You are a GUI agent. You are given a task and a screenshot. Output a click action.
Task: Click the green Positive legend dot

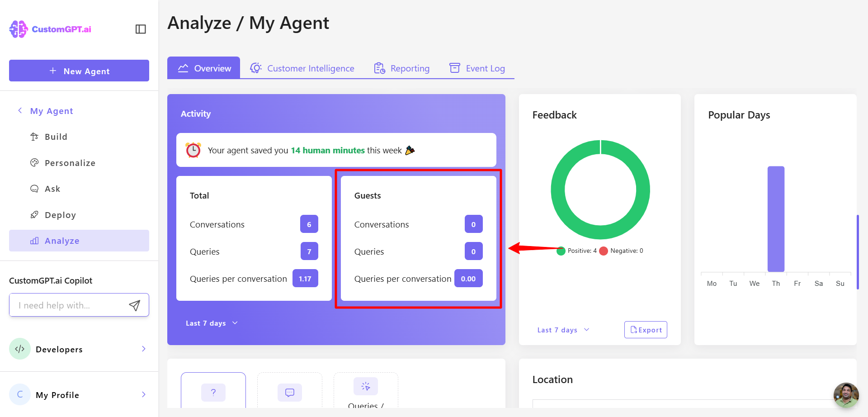pos(561,251)
